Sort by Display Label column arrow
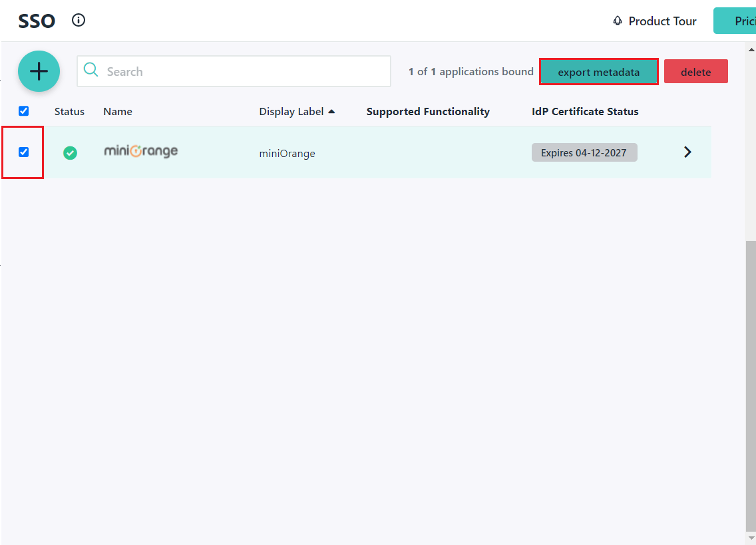This screenshot has width=756, height=545. point(331,111)
